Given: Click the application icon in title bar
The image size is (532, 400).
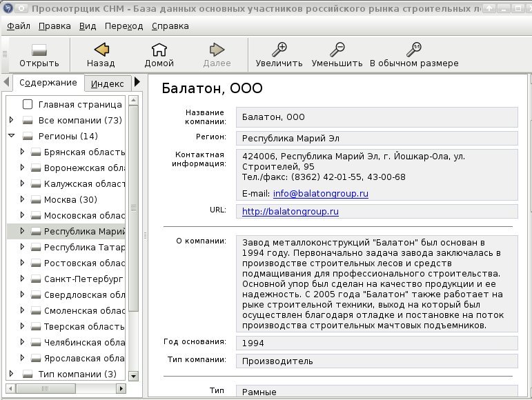Looking at the screenshot, I should 8,8.
